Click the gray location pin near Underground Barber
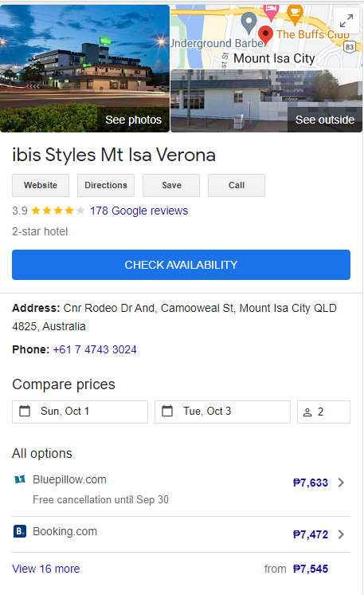364x595 pixels. (x=249, y=22)
